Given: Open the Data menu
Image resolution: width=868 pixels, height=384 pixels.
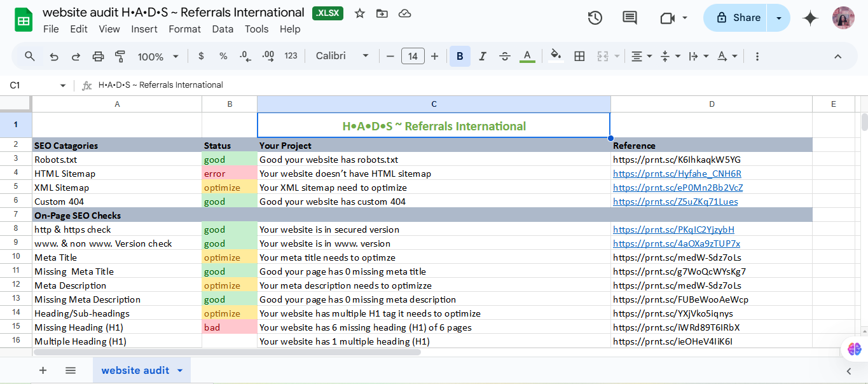Looking at the screenshot, I should 223,29.
